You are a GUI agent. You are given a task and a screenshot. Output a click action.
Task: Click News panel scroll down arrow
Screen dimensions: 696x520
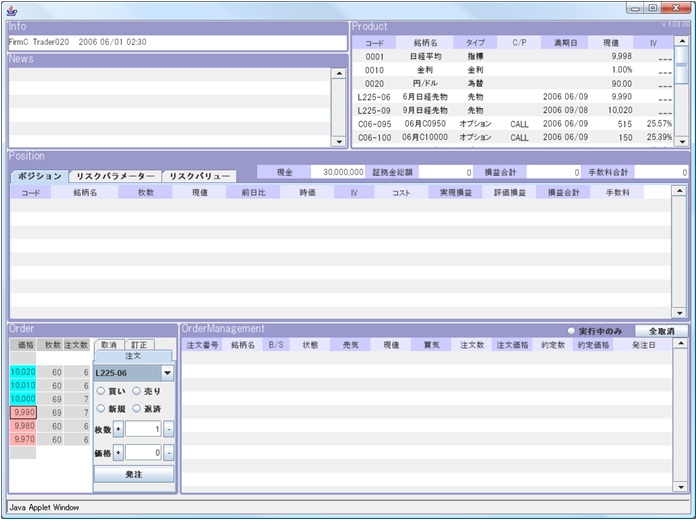339,142
